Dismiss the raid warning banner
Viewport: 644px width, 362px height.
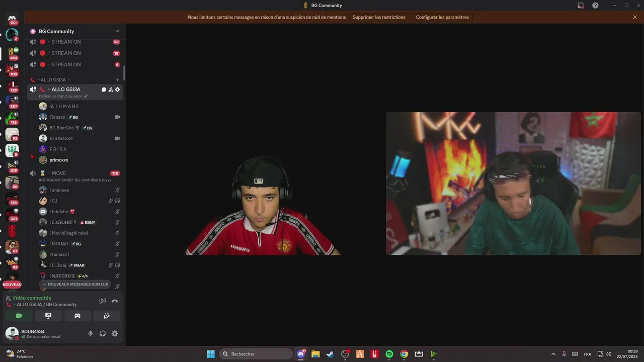point(635,17)
